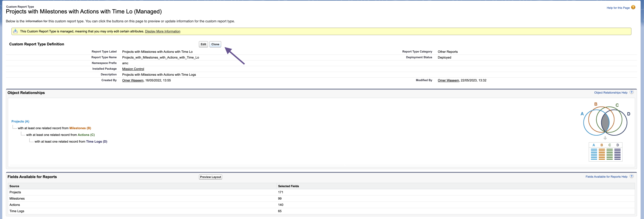The image size is (644, 219).
Task: Click the amc namespace prefix value
Action: 125,63
